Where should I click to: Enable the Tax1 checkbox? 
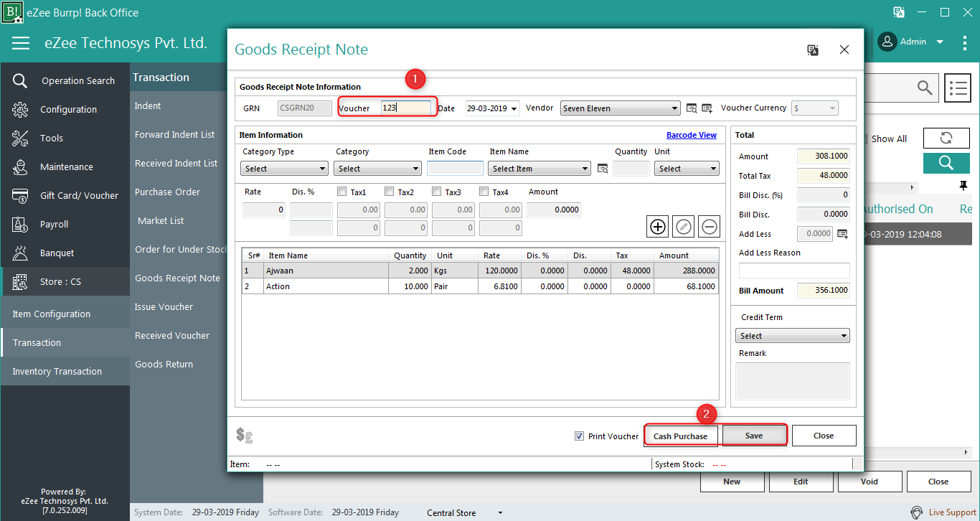click(342, 192)
